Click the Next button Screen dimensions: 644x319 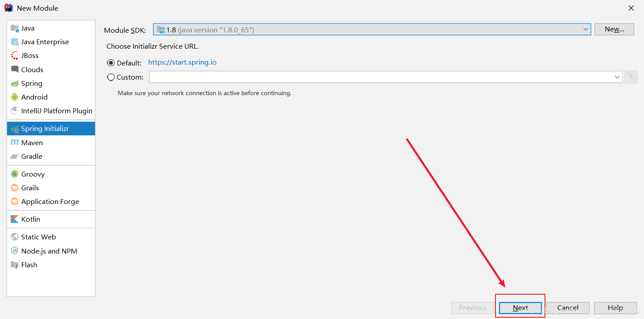520,308
